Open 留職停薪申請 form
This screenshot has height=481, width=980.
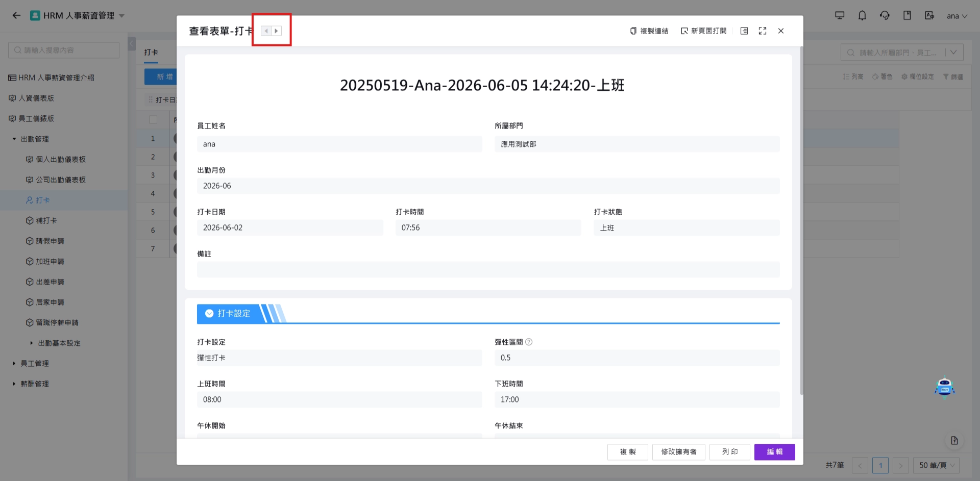pos(52,322)
